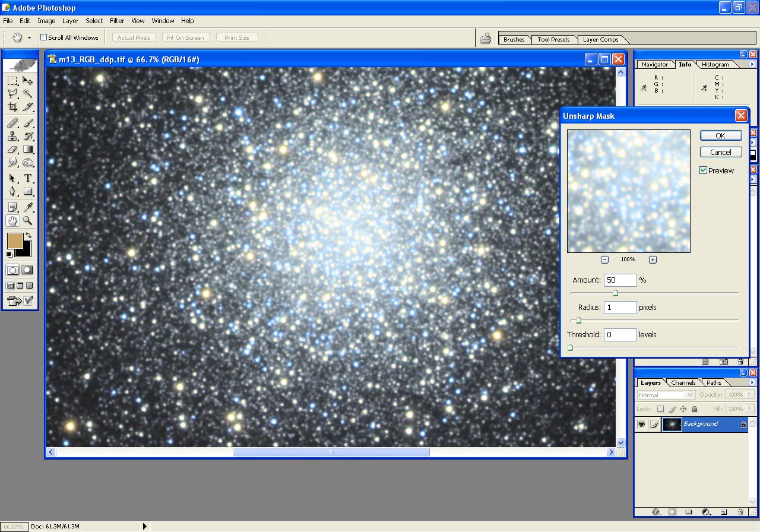Uncheck the Preview checkbox
The width and height of the screenshot is (760, 532).
704,170
